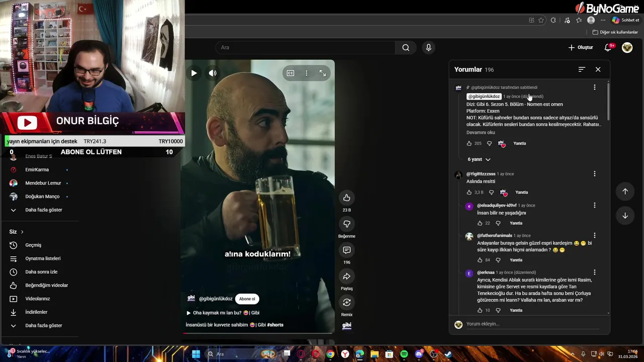Like the pinned comment with 205 likes
The width and height of the screenshot is (644, 362).
(469, 143)
